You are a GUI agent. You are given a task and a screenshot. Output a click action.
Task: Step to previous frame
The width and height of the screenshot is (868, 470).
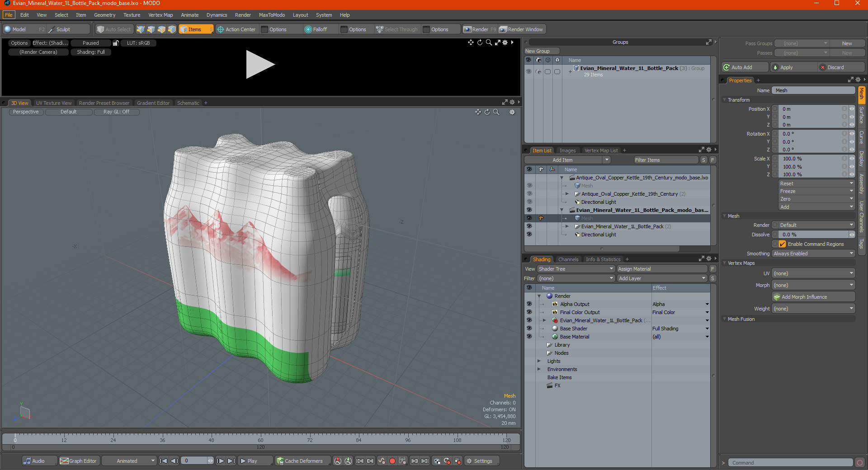174,461
